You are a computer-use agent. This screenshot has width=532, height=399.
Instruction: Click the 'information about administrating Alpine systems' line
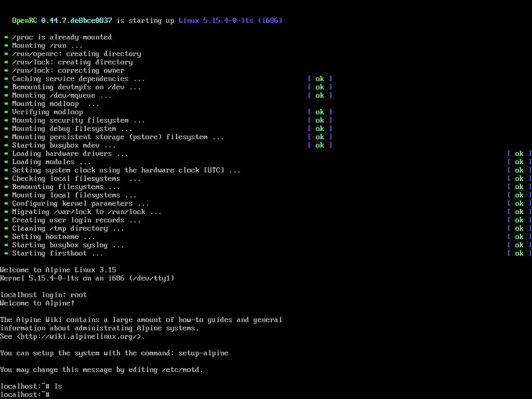(99, 328)
